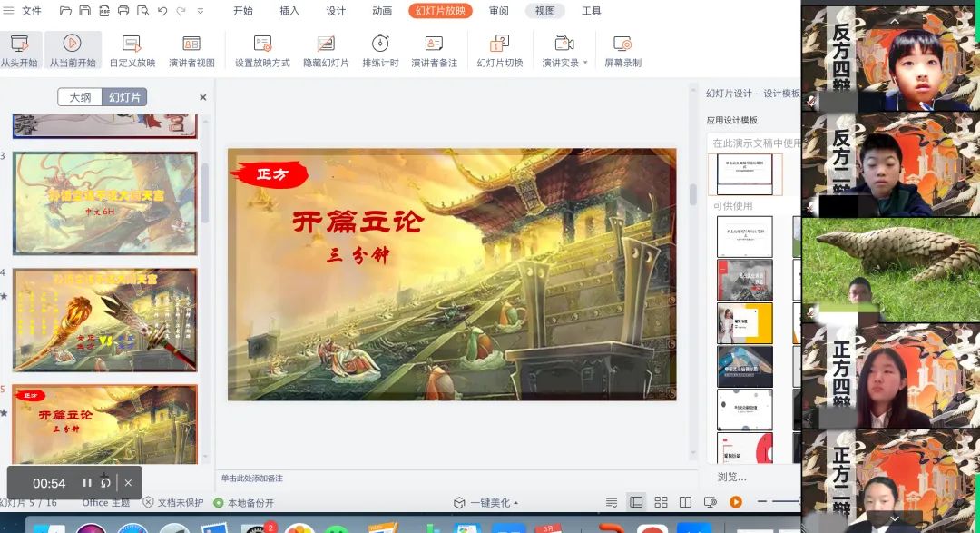980x533 pixels.
Task: Open 演讲者备注 speaker notes
Action: point(434,50)
